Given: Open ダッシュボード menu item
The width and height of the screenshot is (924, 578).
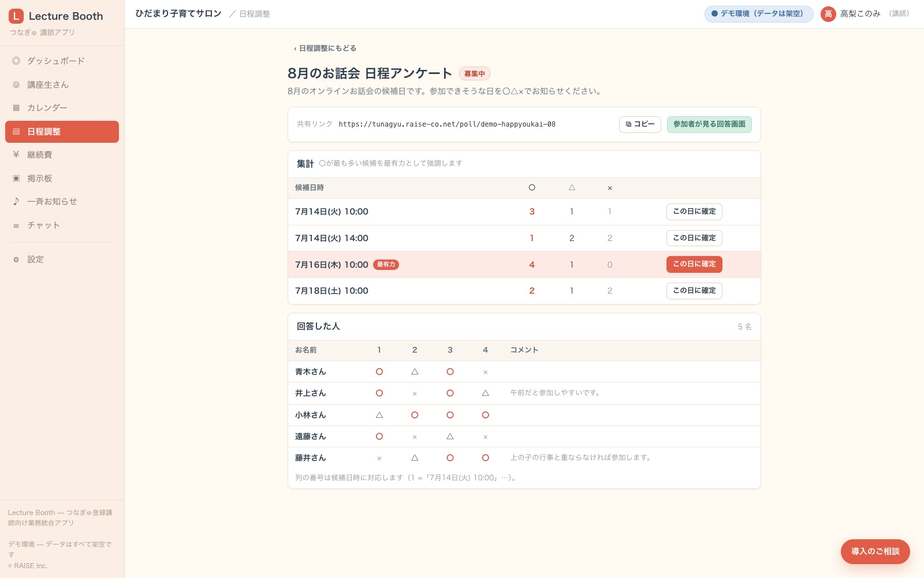Looking at the screenshot, I should pyautogui.click(x=62, y=61).
